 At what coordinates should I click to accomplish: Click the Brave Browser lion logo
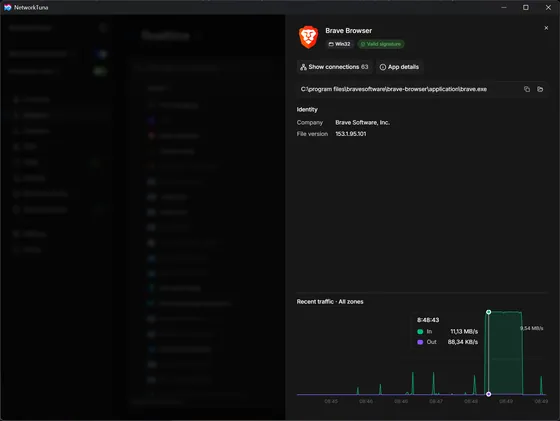(308, 37)
